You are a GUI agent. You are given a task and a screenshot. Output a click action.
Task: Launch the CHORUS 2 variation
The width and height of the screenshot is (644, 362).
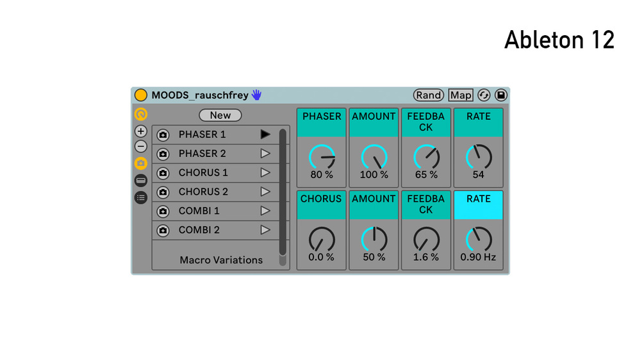point(265,192)
